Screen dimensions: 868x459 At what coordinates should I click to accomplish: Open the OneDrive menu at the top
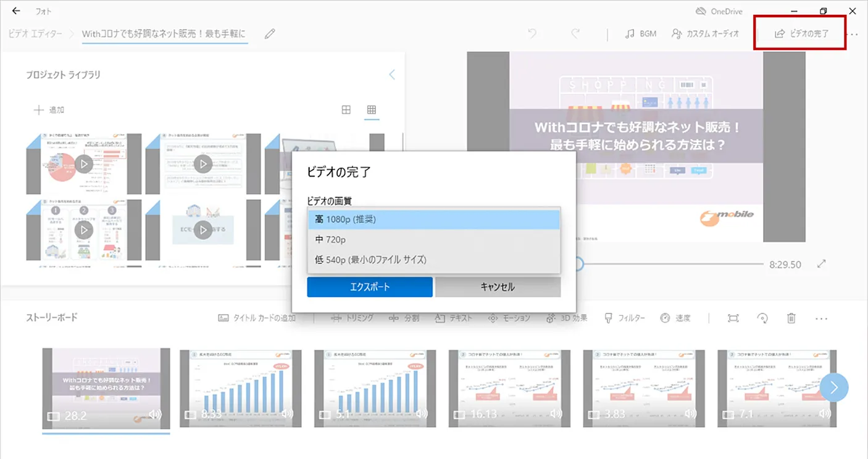tap(718, 10)
